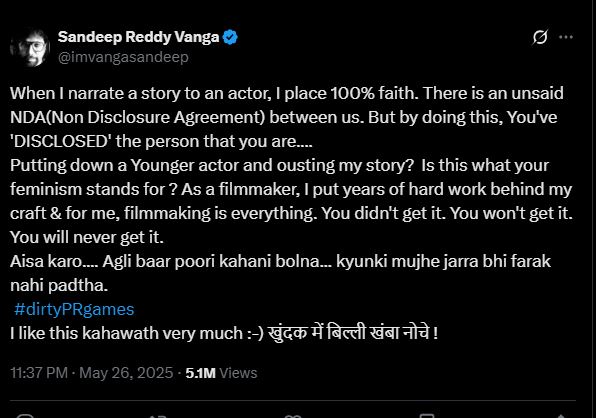Click the May 26, 2025 date
This screenshot has width=596, height=418.
[126, 373]
